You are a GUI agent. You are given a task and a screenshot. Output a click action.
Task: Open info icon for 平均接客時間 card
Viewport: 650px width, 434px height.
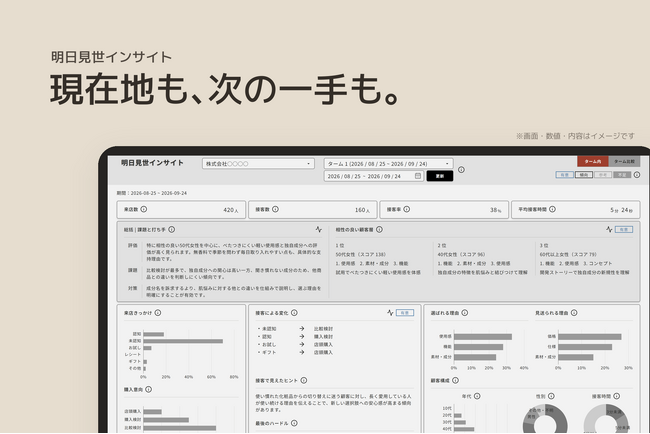pyautogui.click(x=552, y=209)
